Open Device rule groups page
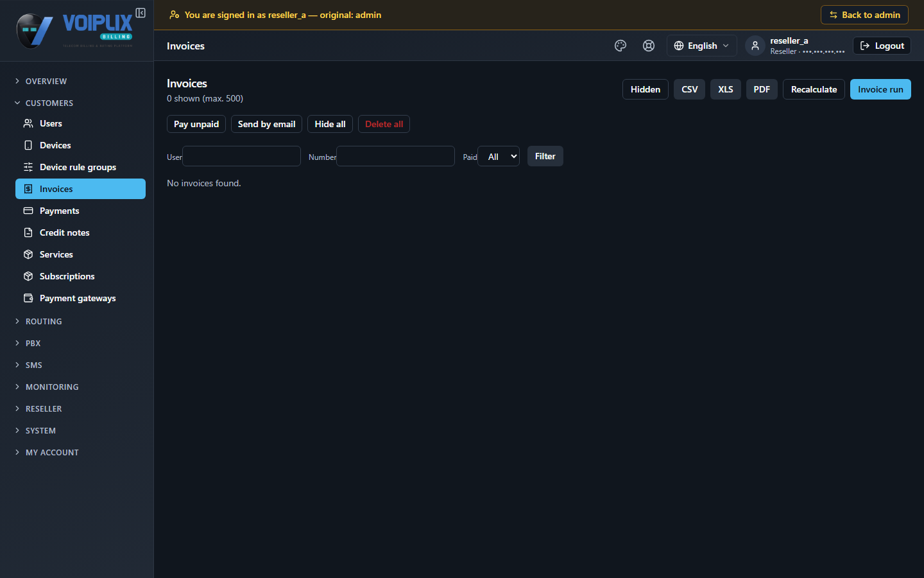This screenshot has height=578, width=924. 80,167
